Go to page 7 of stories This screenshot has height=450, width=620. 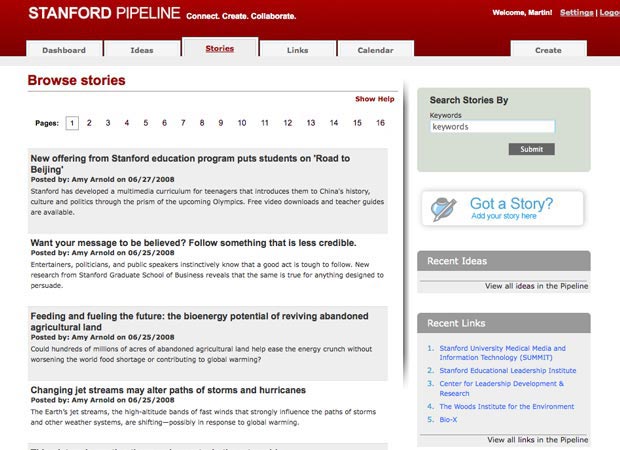183,123
